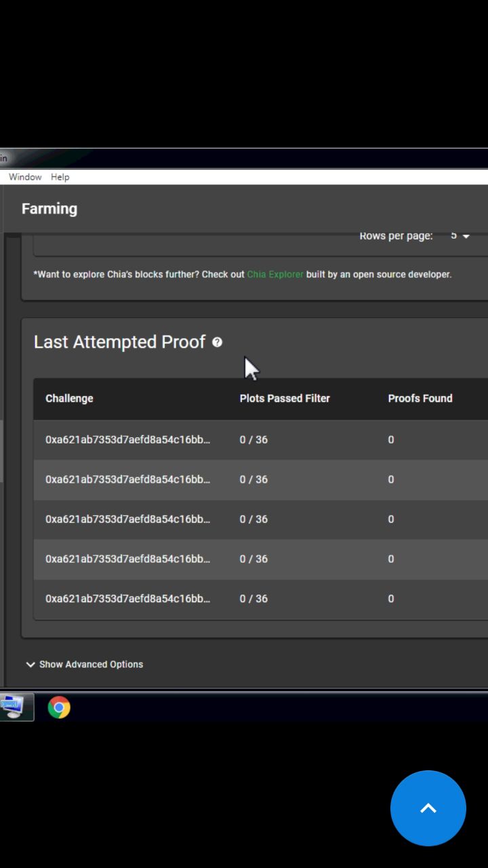Viewport: 488px width, 868px height.
Task: Open the on-screen keyboard taskbar icon
Action: click(14, 707)
